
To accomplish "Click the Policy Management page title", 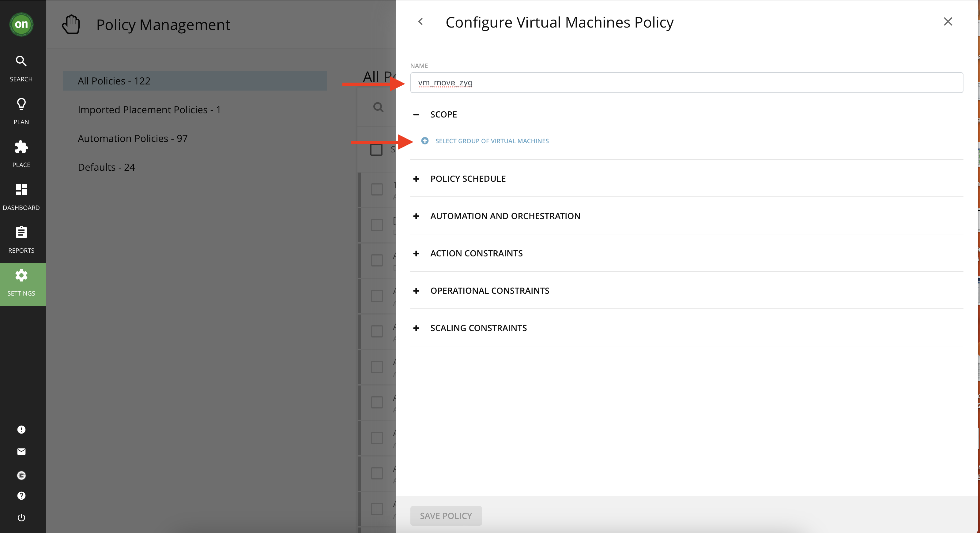I will (163, 25).
